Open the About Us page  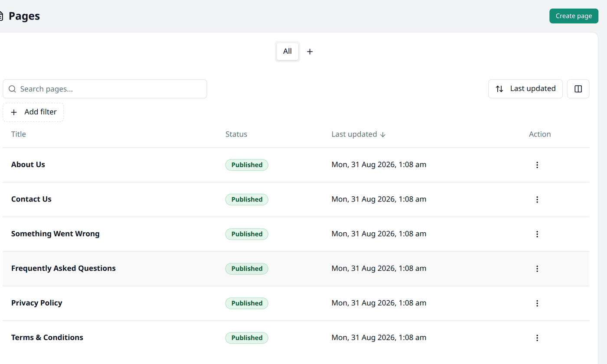[x=28, y=165]
